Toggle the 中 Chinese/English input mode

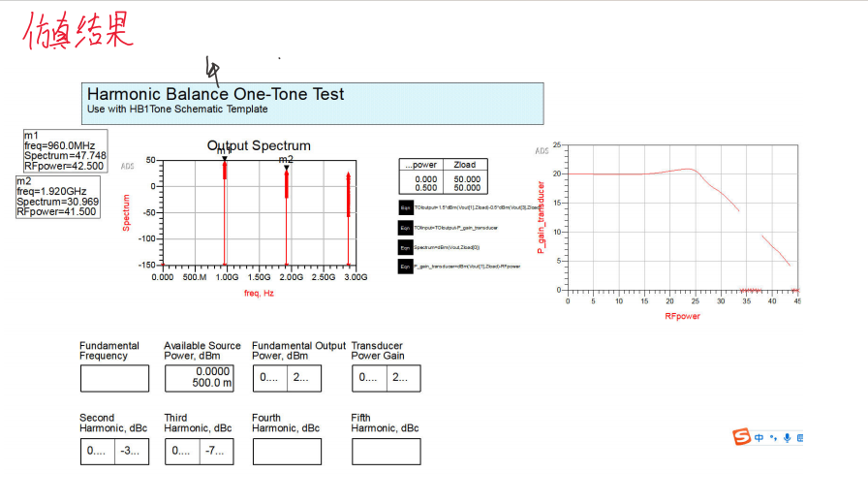[x=759, y=437]
